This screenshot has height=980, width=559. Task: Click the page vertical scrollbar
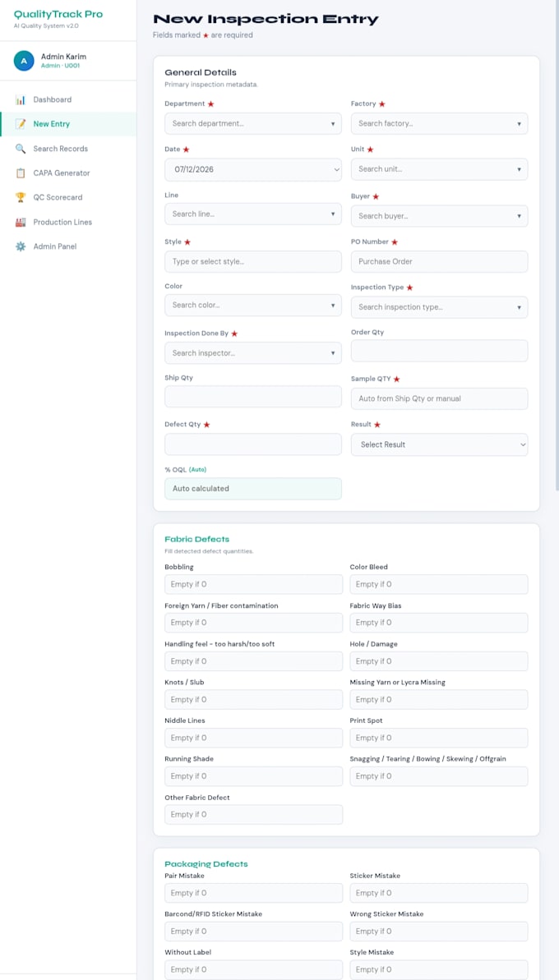(x=557, y=245)
